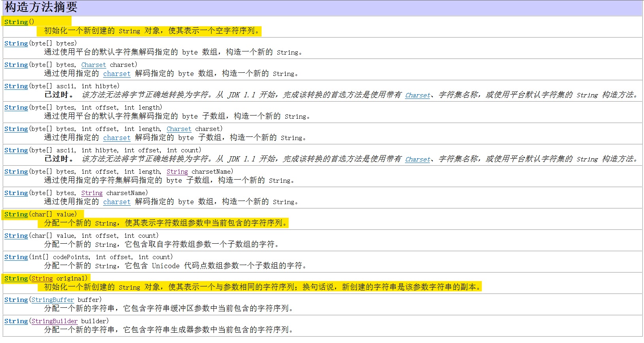644x343 pixels.
Task: Follow the StringBuffer type link
Action: point(53,300)
